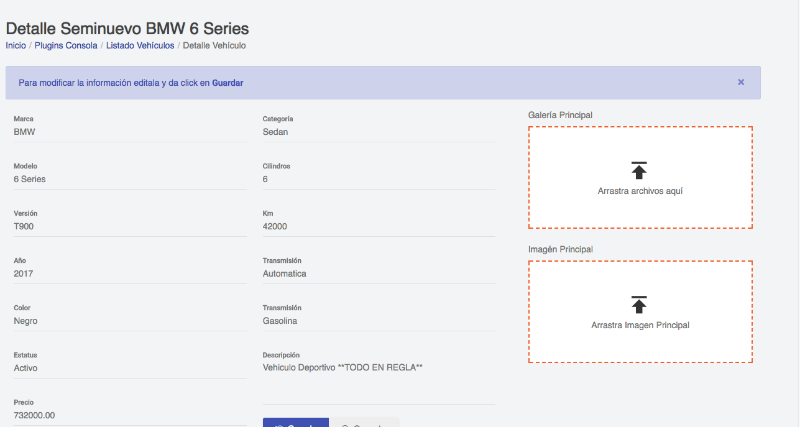Screen dimensions: 800x427
Task: Edit the Precio field with 732000.00
Action: tap(130, 416)
